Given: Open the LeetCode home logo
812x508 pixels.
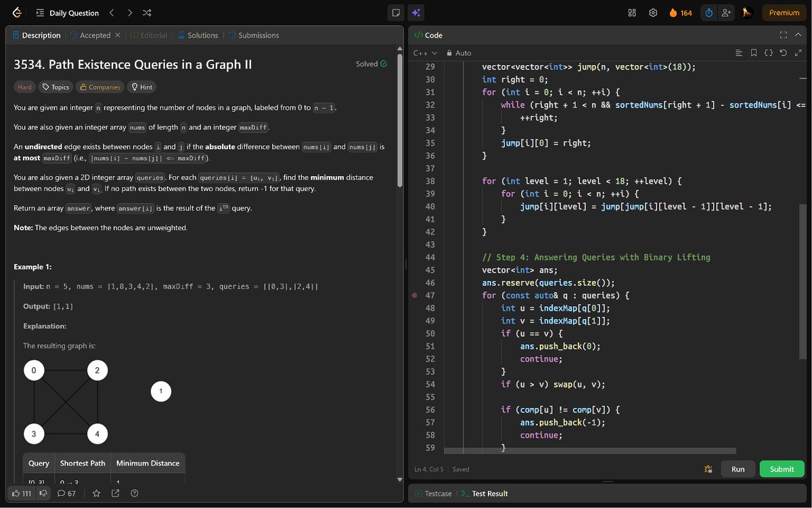Looking at the screenshot, I should pos(17,13).
